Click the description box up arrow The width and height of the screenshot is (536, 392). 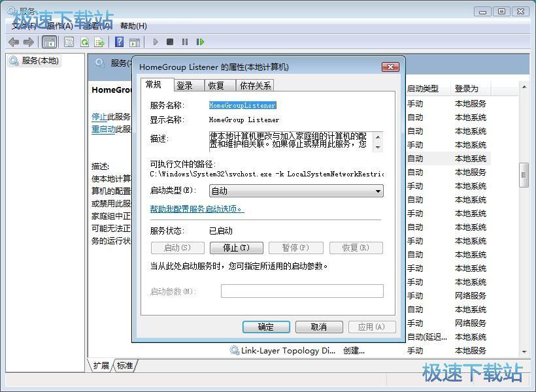tap(378, 137)
